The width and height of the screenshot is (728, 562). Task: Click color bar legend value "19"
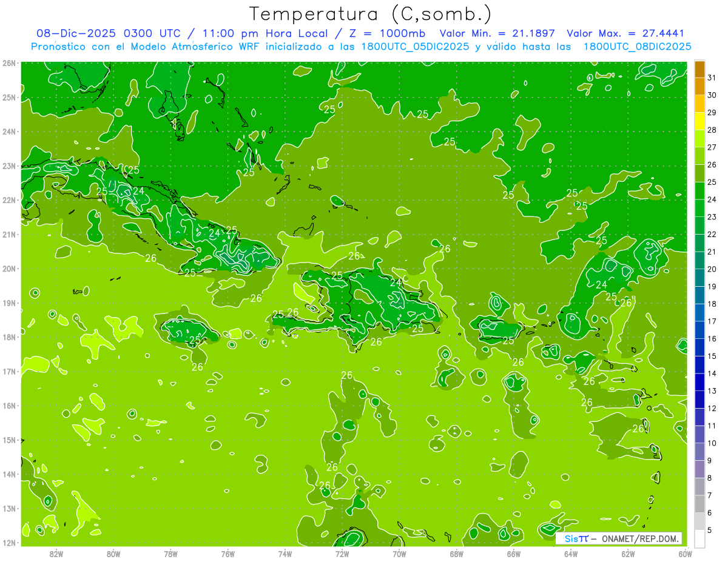(712, 287)
